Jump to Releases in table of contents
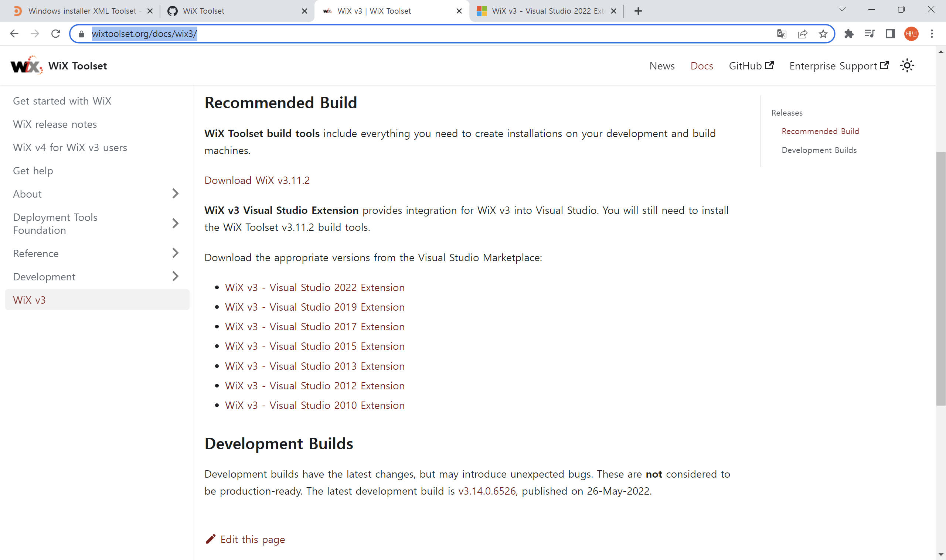 point(787,113)
